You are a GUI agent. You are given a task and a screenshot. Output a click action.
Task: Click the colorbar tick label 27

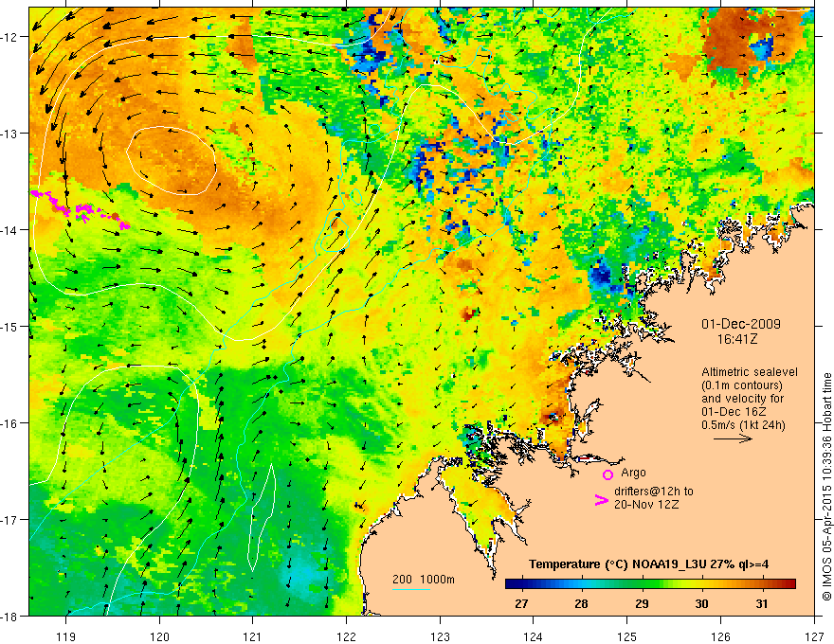(521, 603)
